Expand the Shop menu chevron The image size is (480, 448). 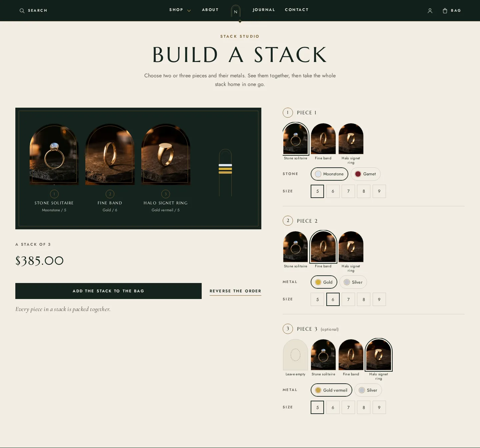(x=189, y=11)
